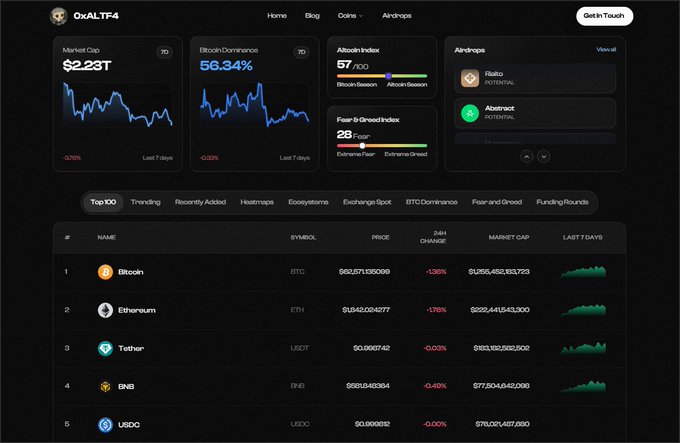Open the BTC Dominance tab
680x443 pixels.
[432, 202]
